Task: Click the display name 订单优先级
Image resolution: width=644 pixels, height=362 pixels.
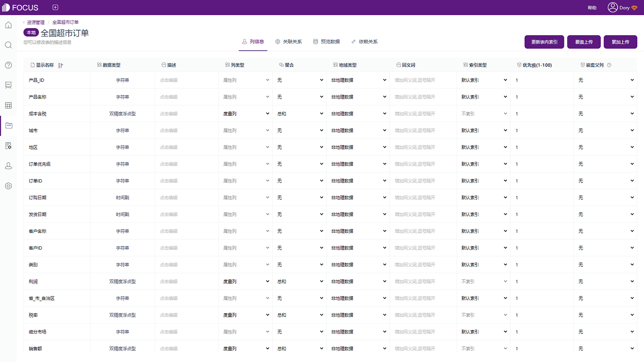Action: [x=40, y=164]
